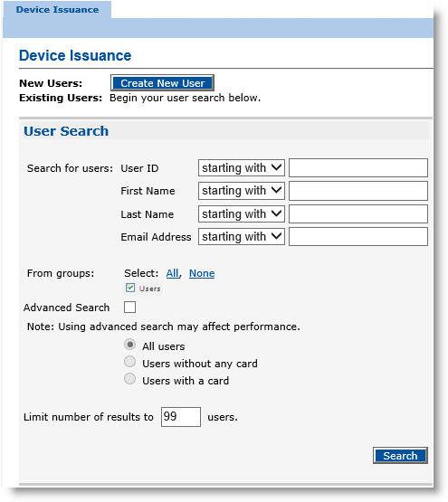Select the All users radio button
Screen dimensions: 448x502
[x=129, y=345]
